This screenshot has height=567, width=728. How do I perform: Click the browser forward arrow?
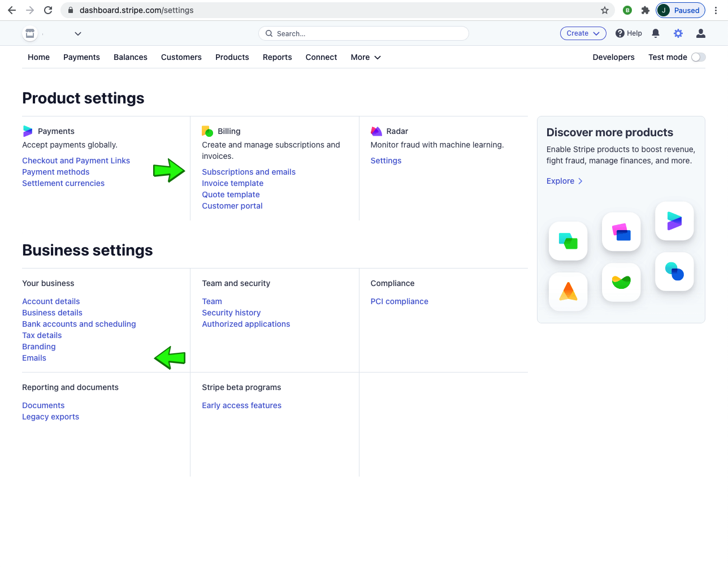point(30,10)
